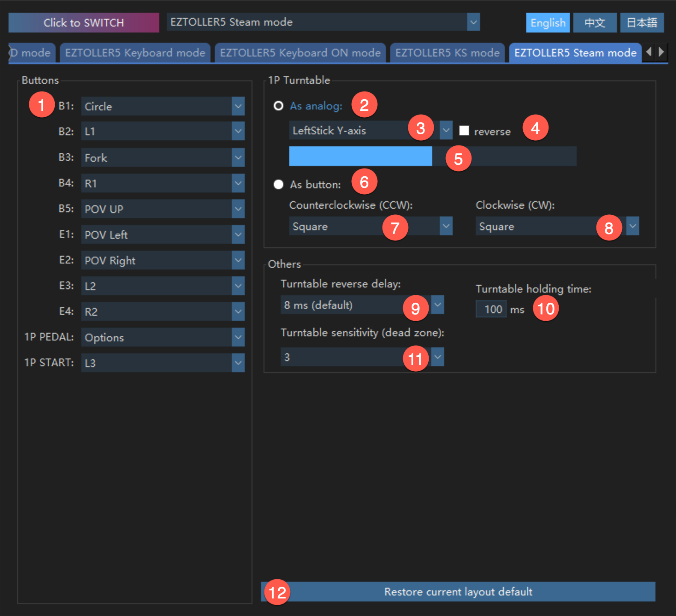Expand the B2 L1 dropdown
Screen dimensions: 676x616
(x=163, y=131)
